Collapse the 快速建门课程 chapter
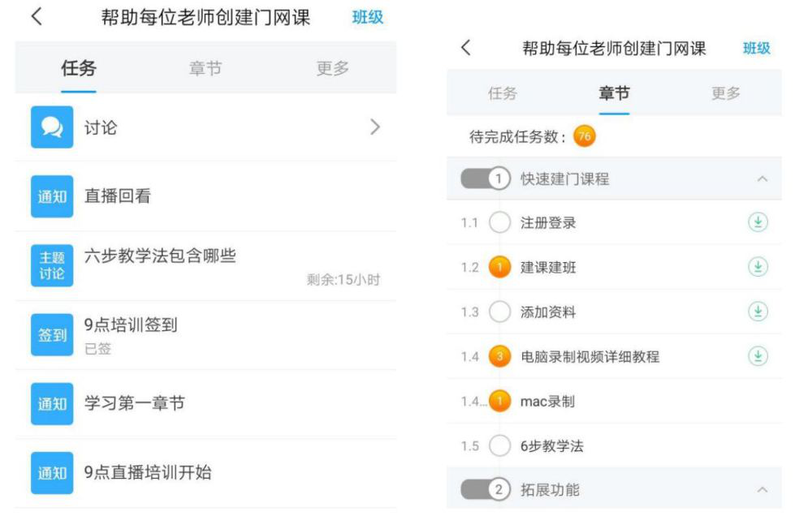Image resolution: width=812 pixels, height=529 pixels. click(x=762, y=179)
